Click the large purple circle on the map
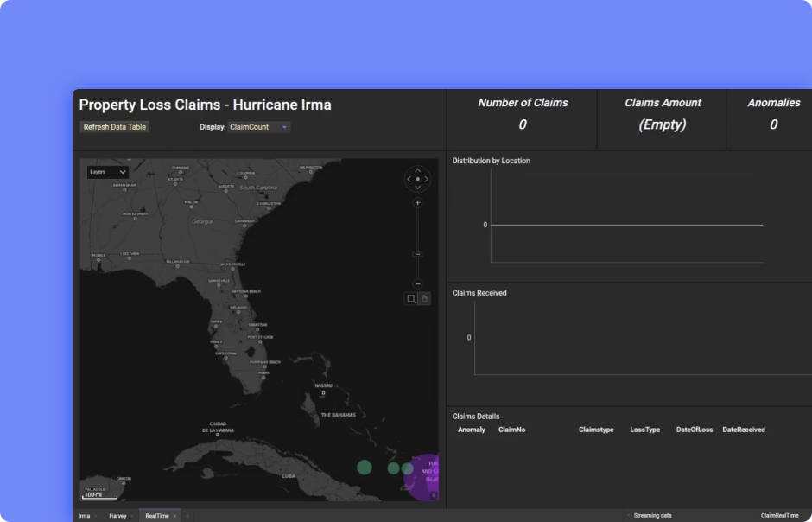Image resolution: width=812 pixels, height=522 pixels. click(425, 477)
